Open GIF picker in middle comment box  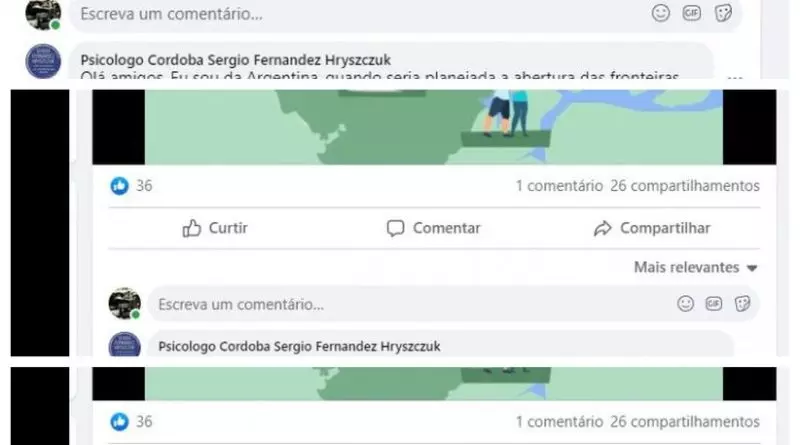(x=713, y=304)
